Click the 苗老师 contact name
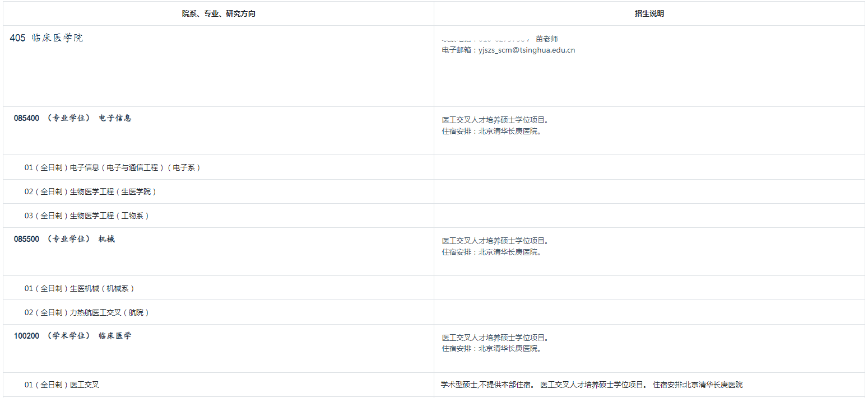Viewport: 868px width, 398px height. click(546, 39)
